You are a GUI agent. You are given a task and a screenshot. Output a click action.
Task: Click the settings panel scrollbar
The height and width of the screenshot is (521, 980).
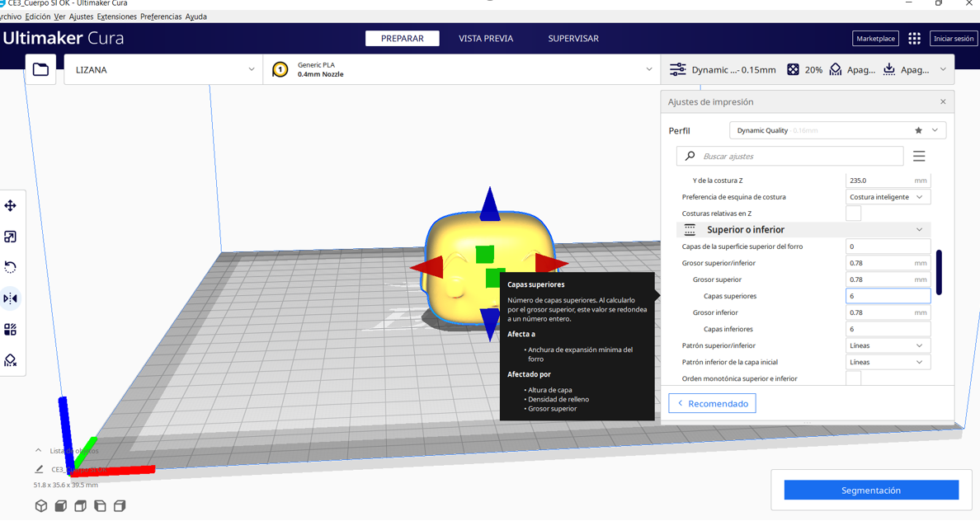point(939,272)
